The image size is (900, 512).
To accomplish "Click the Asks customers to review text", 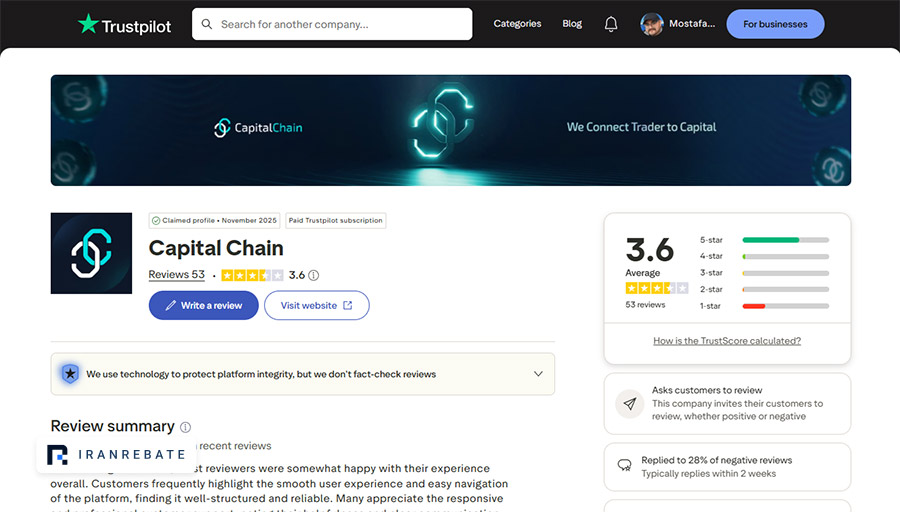I will tap(707, 390).
